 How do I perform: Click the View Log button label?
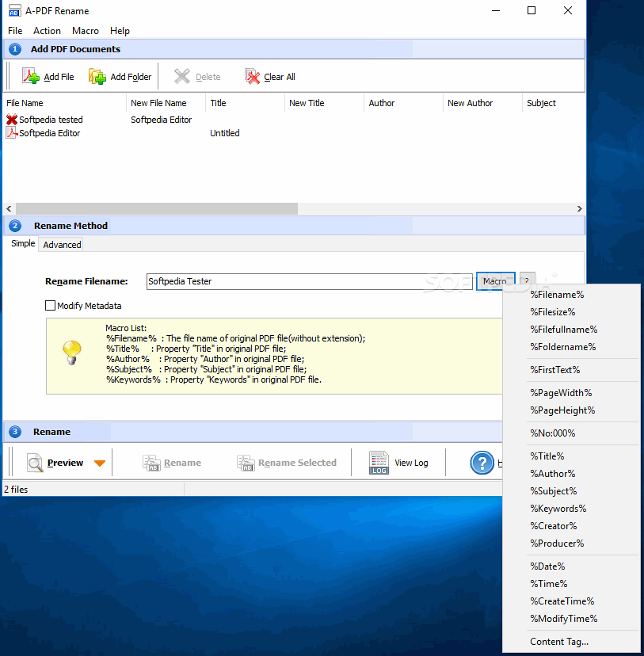(x=411, y=463)
